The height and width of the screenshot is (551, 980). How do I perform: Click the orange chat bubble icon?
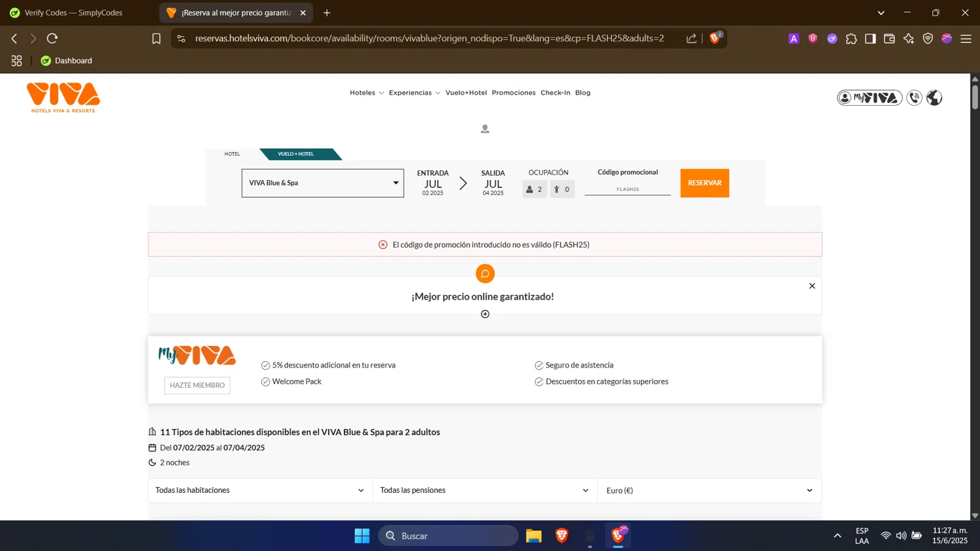click(485, 274)
